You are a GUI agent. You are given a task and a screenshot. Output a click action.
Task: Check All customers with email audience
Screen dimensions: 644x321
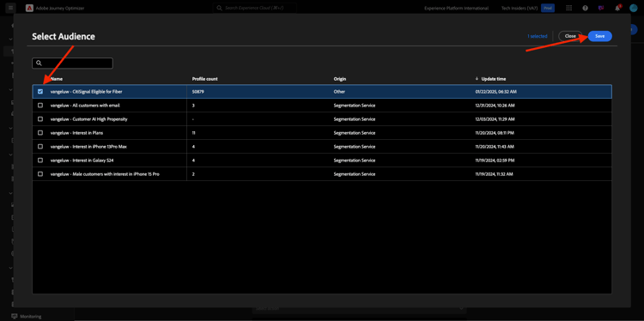pyautogui.click(x=40, y=106)
